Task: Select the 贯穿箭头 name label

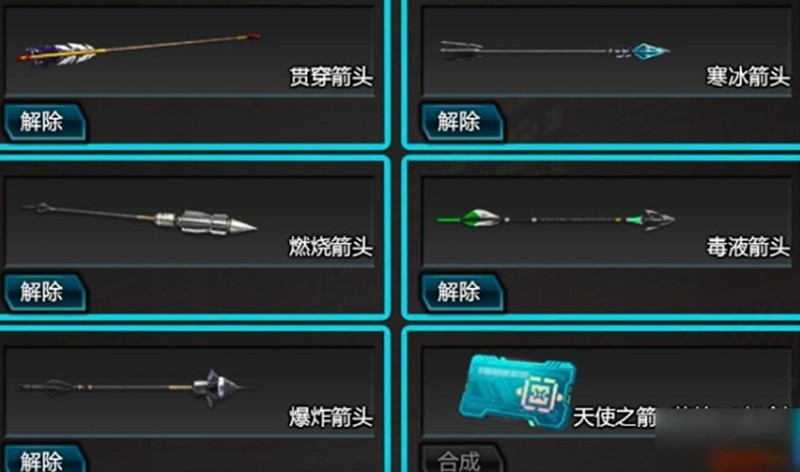Action: [331, 77]
